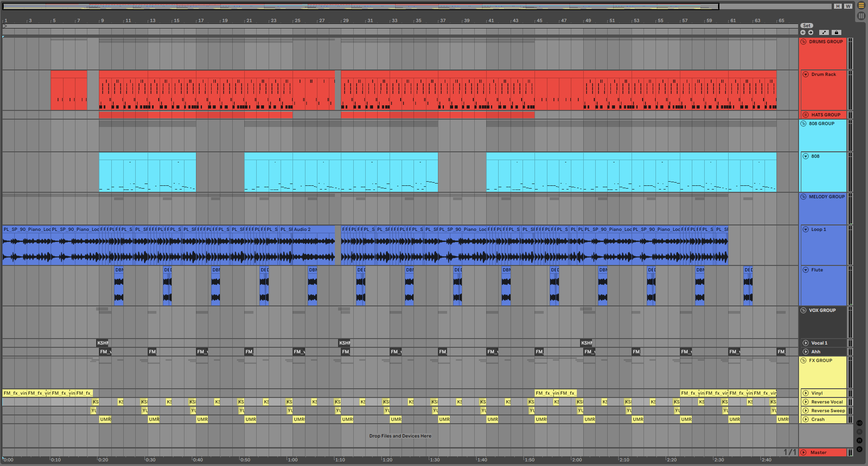The image size is (868, 466).
Task: Select the FX GROUP track title
Action: 821,360
